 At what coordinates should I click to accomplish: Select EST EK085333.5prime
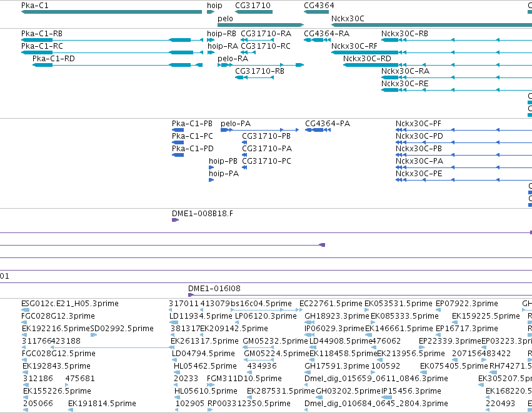[x=374, y=322]
